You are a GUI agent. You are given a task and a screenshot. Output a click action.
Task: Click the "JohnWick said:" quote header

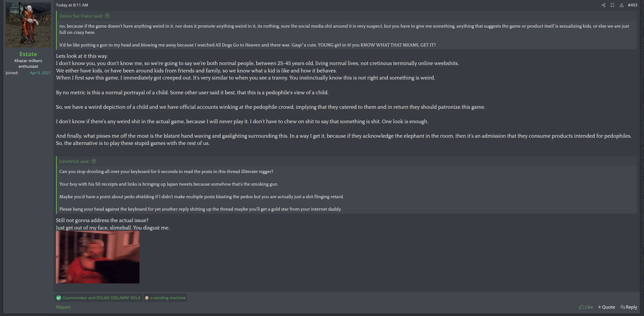pyautogui.click(x=74, y=161)
